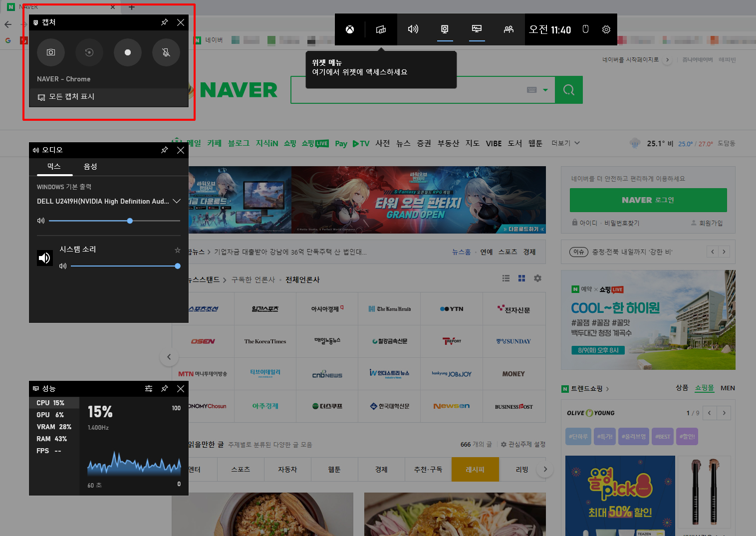Viewport: 756px width, 536px height.
Task: Open Xbox Social widget icon
Action: pos(508,29)
